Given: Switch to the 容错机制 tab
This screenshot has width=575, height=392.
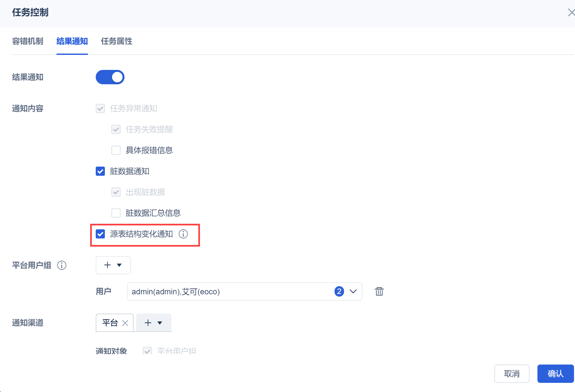Looking at the screenshot, I should 28,41.
